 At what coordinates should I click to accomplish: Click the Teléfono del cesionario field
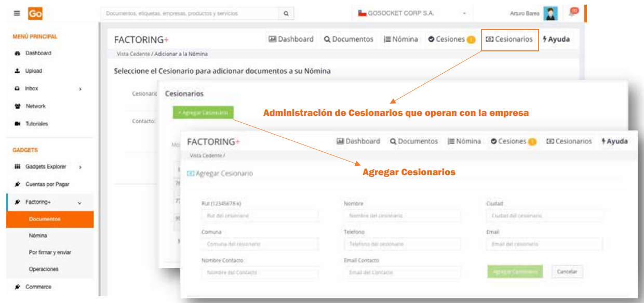coord(402,244)
